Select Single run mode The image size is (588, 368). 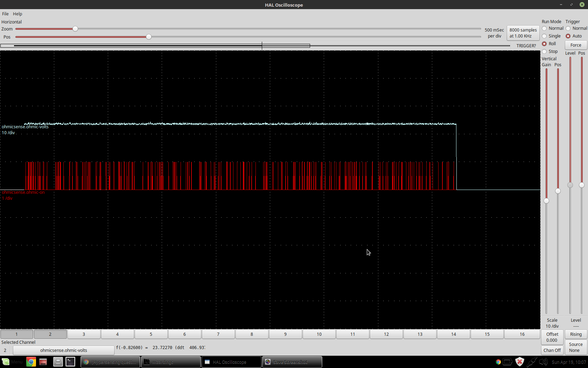[551, 36]
